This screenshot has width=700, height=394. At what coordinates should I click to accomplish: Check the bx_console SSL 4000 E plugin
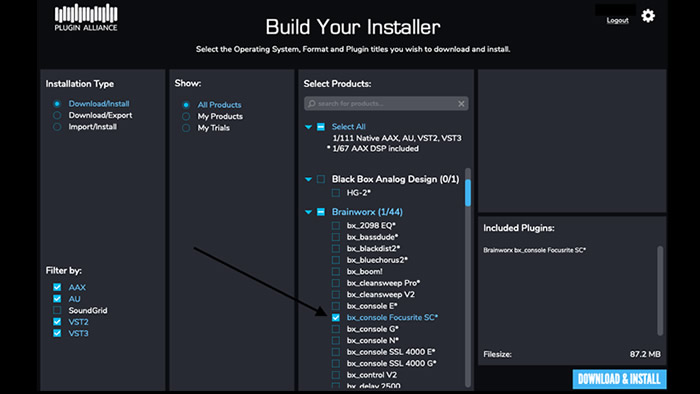click(336, 352)
